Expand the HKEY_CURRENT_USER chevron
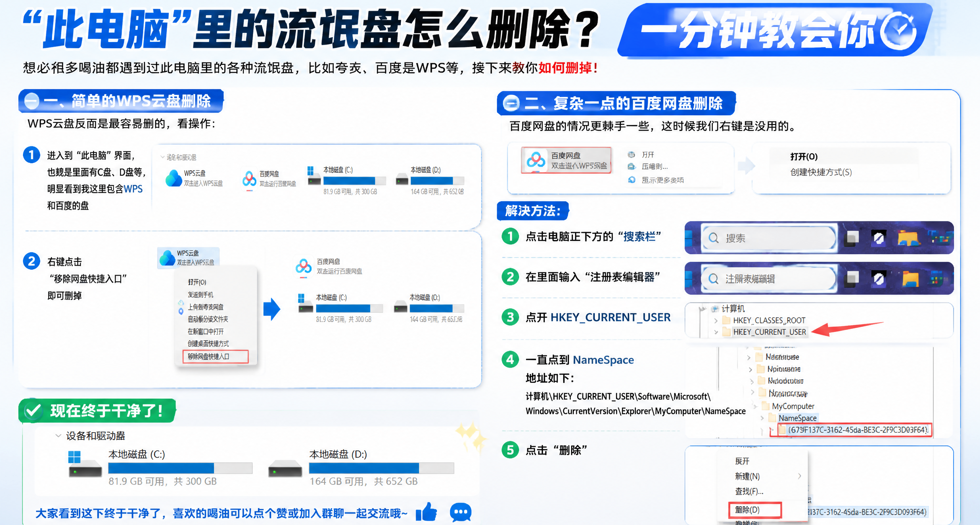Image resolution: width=980 pixels, height=525 pixels. (716, 332)
